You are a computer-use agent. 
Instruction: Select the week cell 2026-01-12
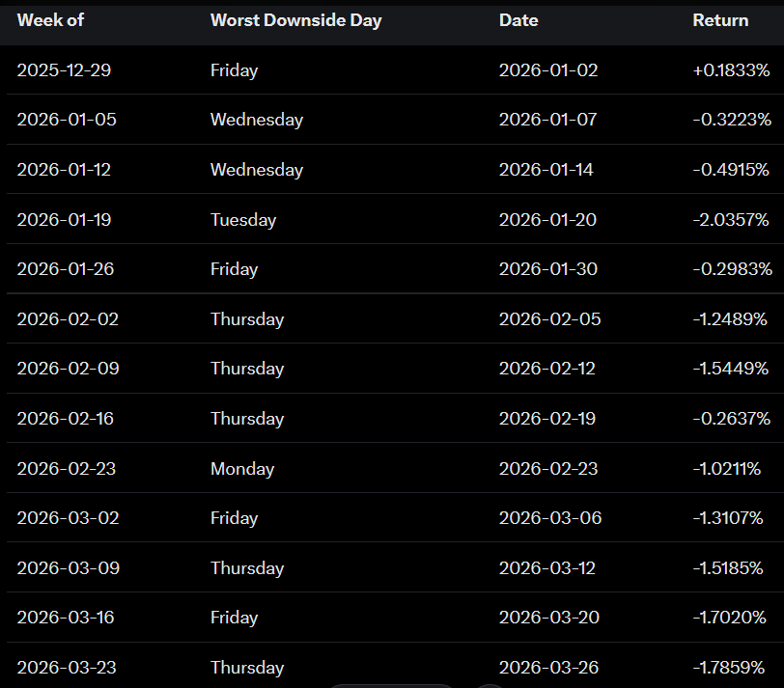64,170
